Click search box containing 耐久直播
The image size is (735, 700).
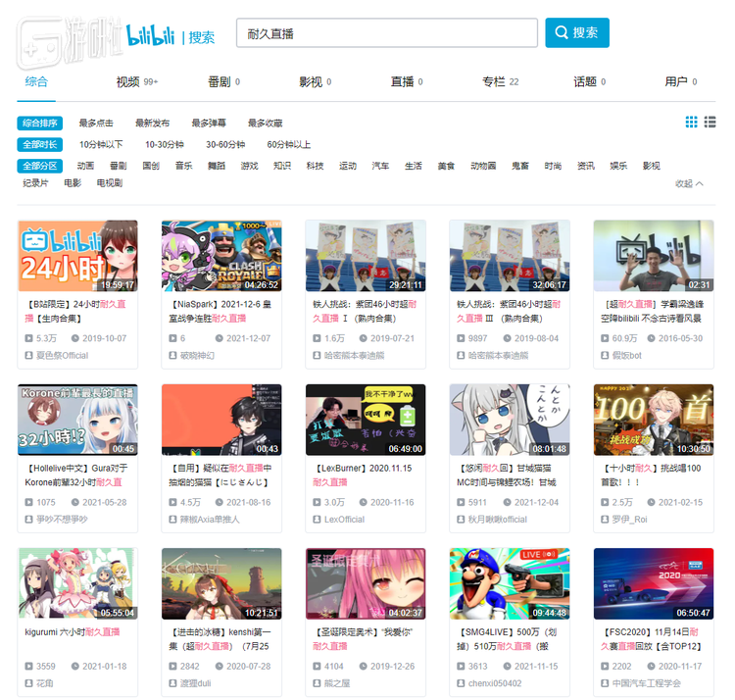point(386,32)
